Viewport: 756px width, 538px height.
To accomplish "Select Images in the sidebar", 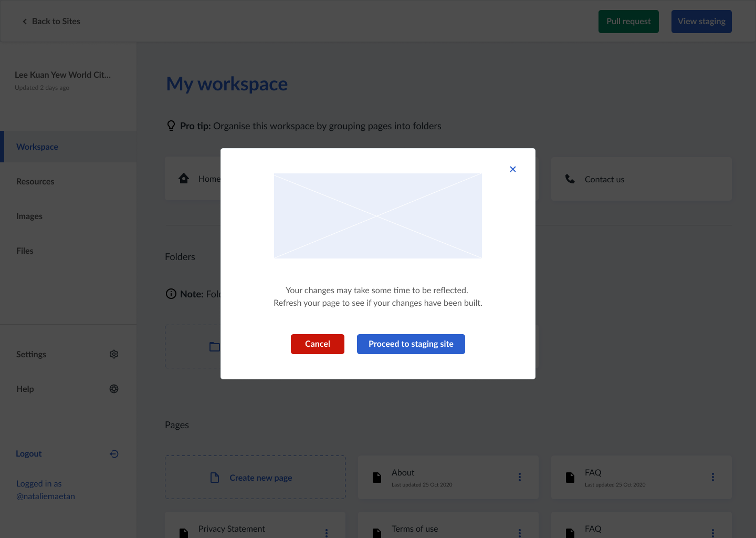I will (x=29, y=216).
